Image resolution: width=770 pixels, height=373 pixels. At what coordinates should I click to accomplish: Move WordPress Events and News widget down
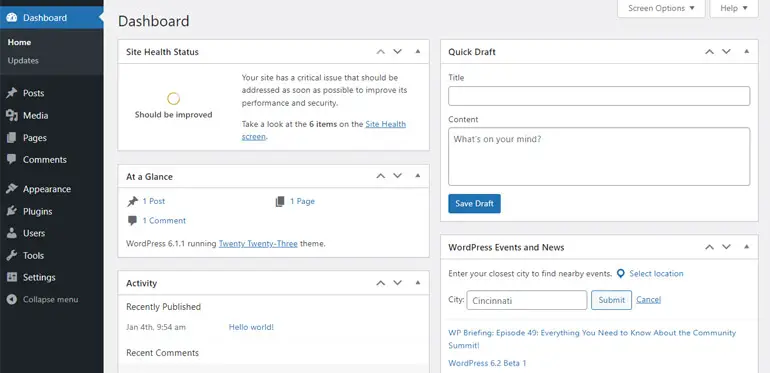click(726, 247)
